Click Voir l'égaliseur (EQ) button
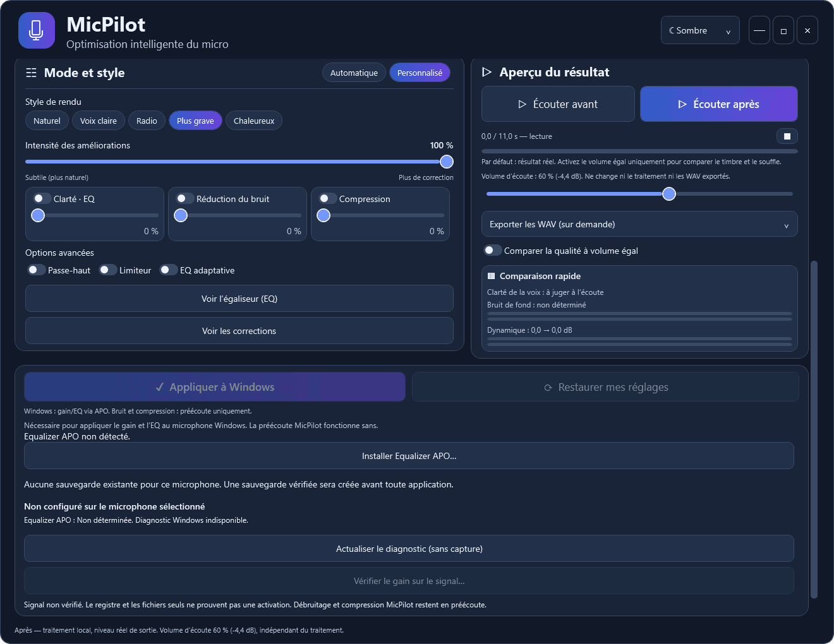Image resolution: width=834 pixels, height=644 pixels. (239, 299)
